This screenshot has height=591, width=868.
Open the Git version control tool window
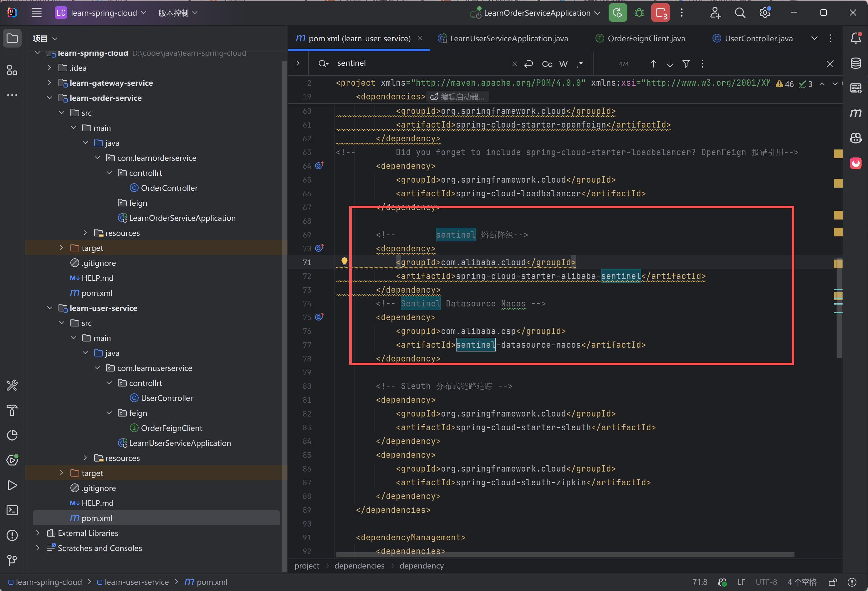pos(12,560)
